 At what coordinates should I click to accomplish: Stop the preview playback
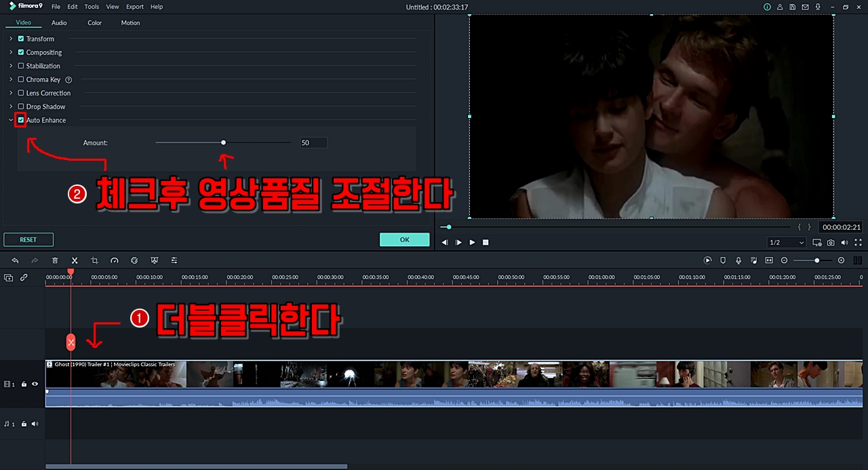(x=486, y=242)
